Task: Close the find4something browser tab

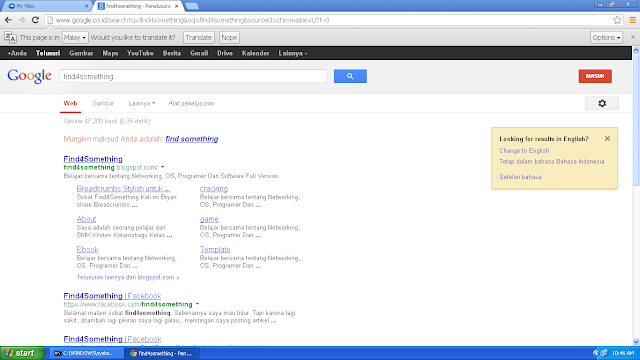Action: point(176,6)
